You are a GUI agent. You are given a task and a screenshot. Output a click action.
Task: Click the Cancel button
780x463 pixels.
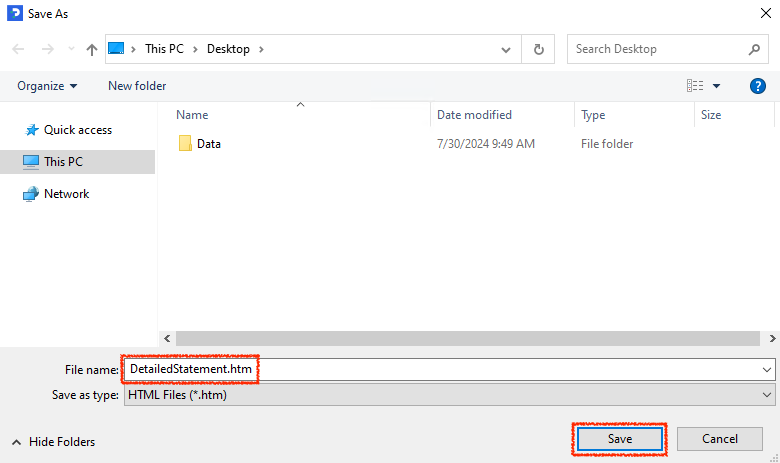click(x=720, y=439)
